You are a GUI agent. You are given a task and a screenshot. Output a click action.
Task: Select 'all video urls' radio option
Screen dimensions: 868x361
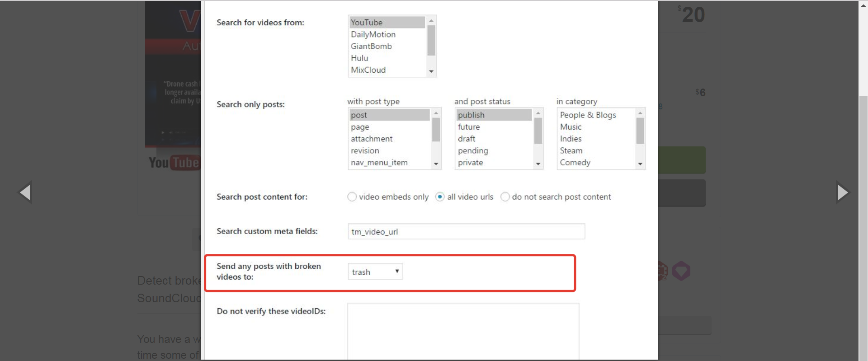click(x=440, y=197)
